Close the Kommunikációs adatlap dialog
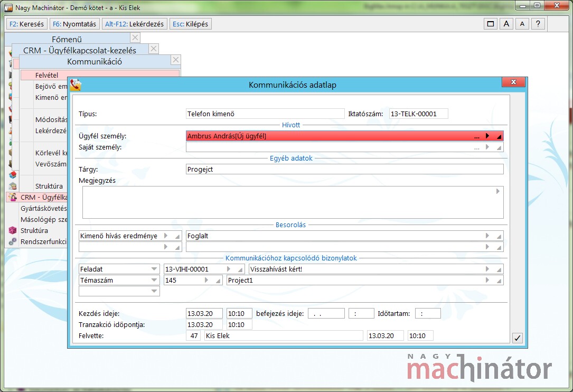This screenshot has height=392, width=573. 513,82
